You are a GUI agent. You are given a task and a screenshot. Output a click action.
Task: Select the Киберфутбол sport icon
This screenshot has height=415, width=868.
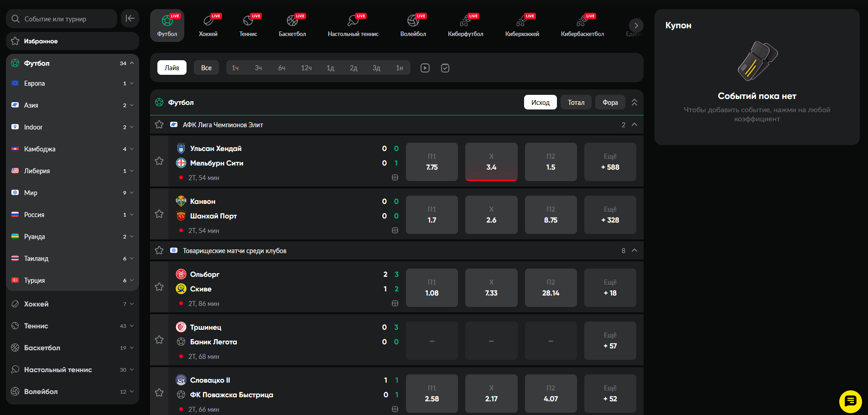(465, 25)
